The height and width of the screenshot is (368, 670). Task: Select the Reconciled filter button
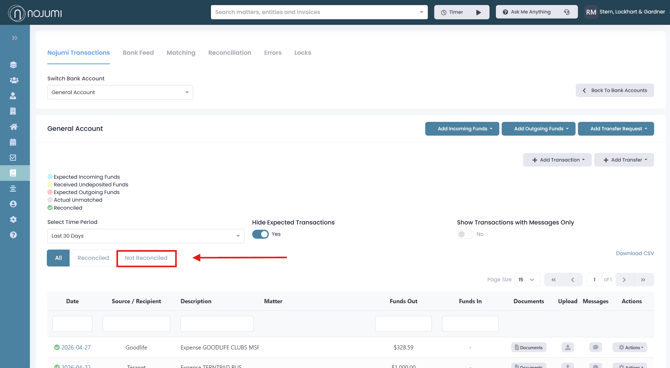(x=93, y=258)
